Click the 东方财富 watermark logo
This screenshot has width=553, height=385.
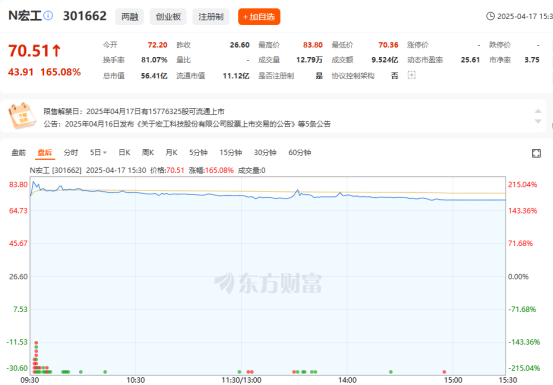(268, 283)
